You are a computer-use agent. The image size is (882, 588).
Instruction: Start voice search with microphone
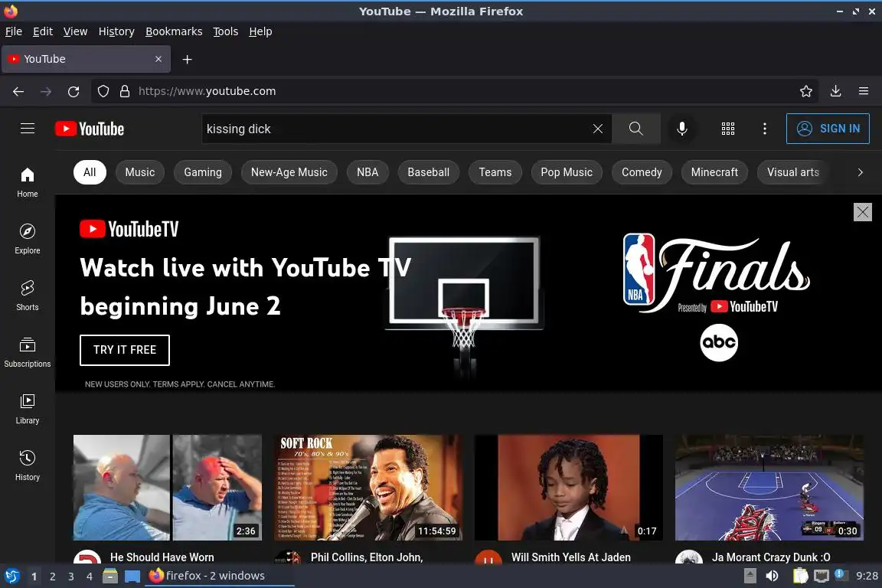point(681,129)
